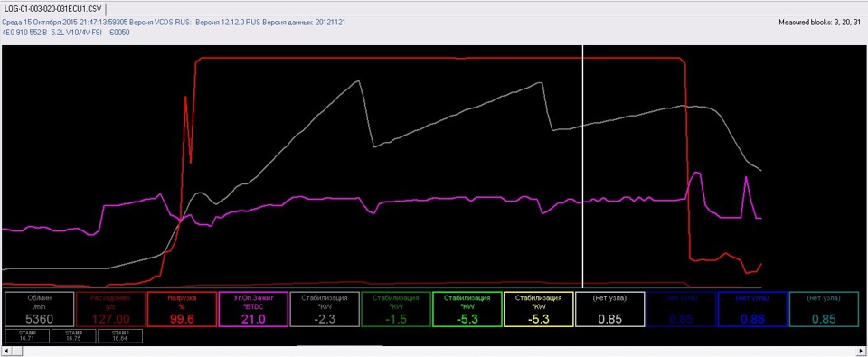This screenshot has height=357, width=868.
Task: Click the 'Версия 12.12.0 RUS' text
Action: click(x=228, y=23)
